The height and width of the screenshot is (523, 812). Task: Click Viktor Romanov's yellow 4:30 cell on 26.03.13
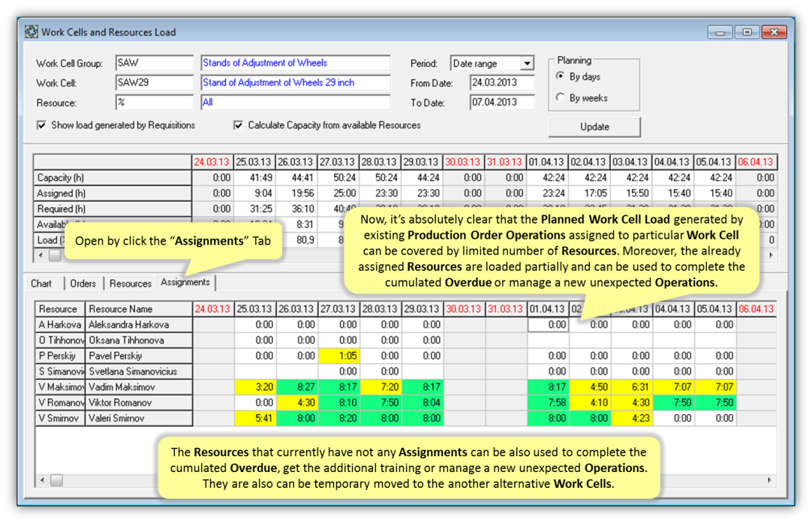297,402
